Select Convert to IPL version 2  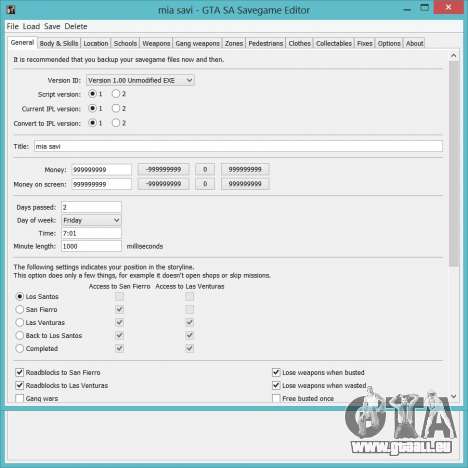tap(116, 123)
